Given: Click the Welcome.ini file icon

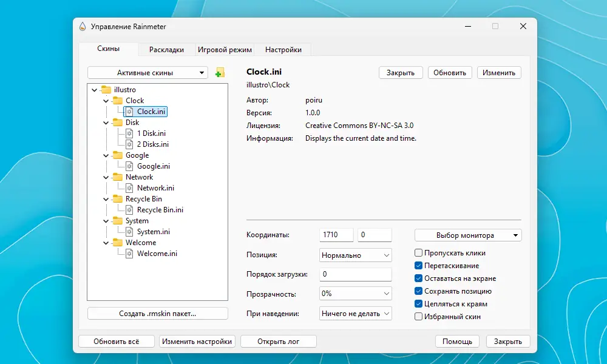Looking at the screenshot, I should coord(129,254).
